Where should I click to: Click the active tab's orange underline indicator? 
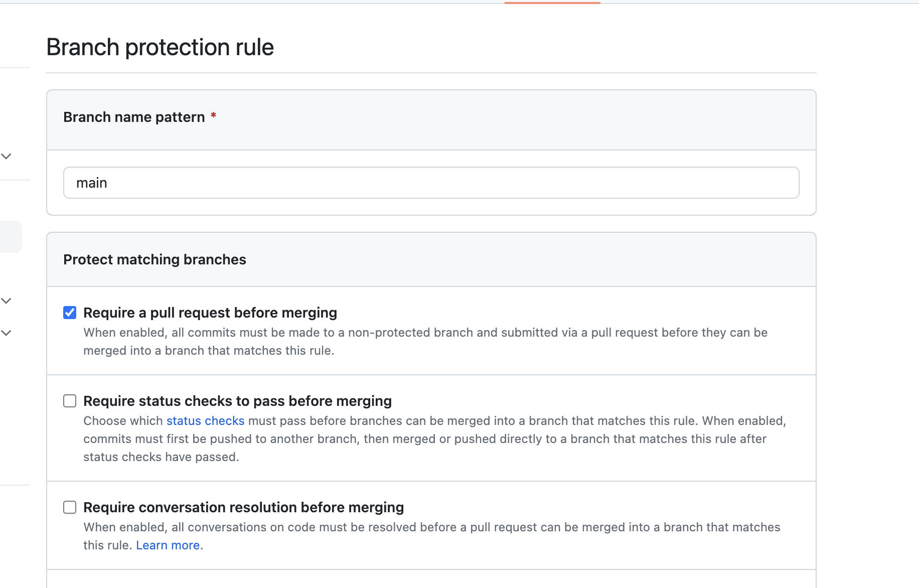click(552, 3)
